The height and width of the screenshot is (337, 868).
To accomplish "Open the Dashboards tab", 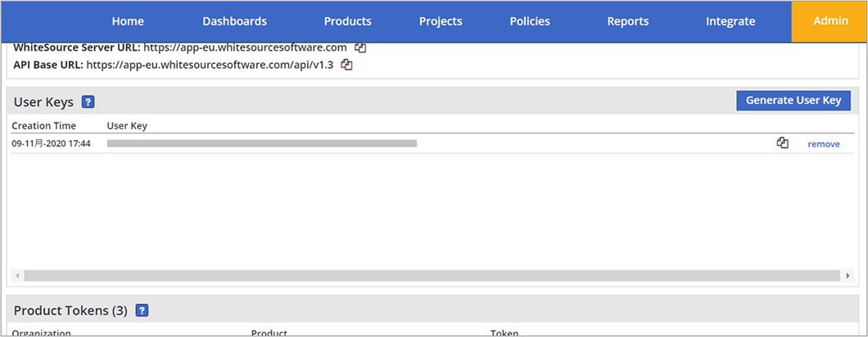I will coord(234,21).
